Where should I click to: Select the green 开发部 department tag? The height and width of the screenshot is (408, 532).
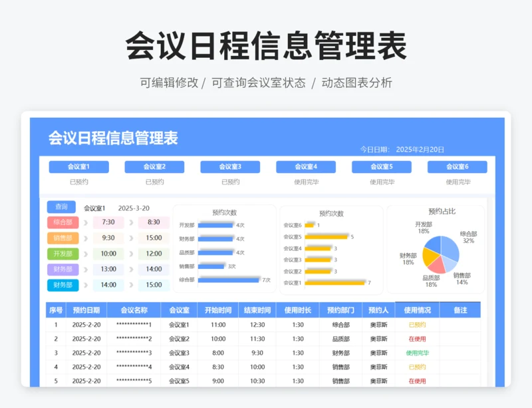click(63, 254)
